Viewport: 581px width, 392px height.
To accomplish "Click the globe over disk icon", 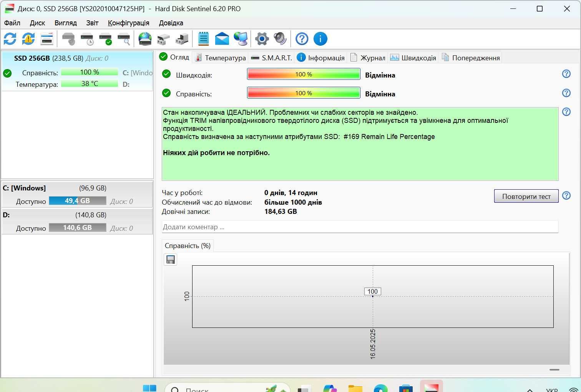I will coord(145,39).
